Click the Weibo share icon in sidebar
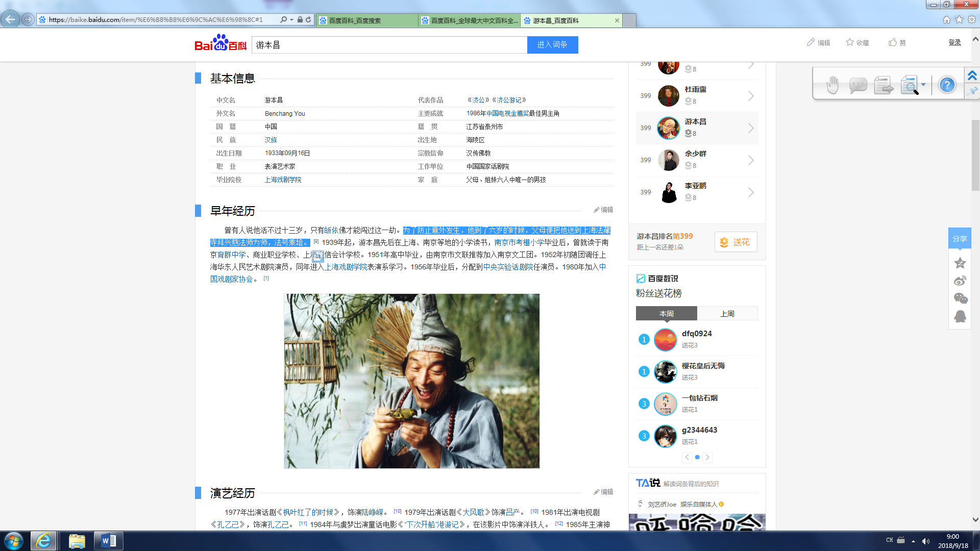The height and width of the screenshot is (551, 980). (960, 281)
